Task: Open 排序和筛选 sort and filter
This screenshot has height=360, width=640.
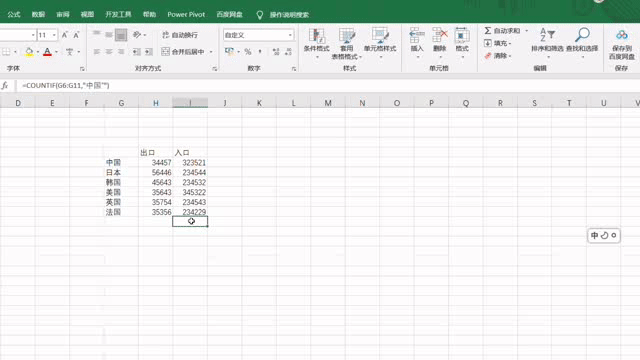Action: click(x=547, y=43)
